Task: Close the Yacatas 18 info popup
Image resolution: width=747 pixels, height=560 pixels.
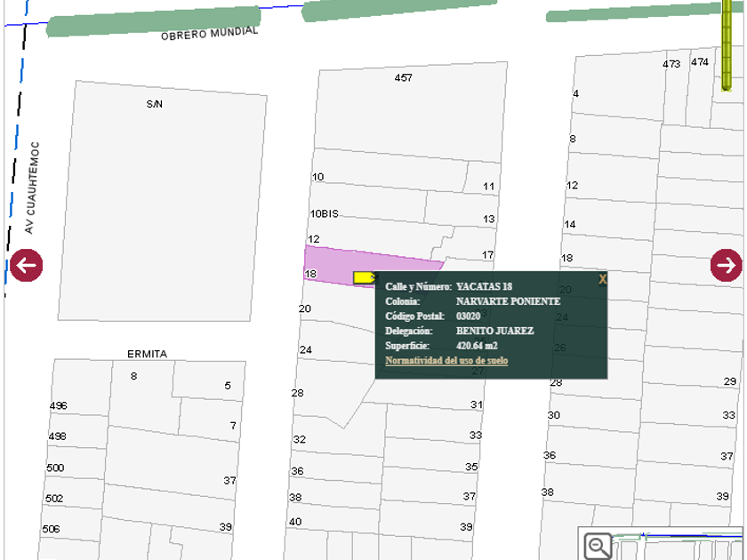Action: coord(602,279)
